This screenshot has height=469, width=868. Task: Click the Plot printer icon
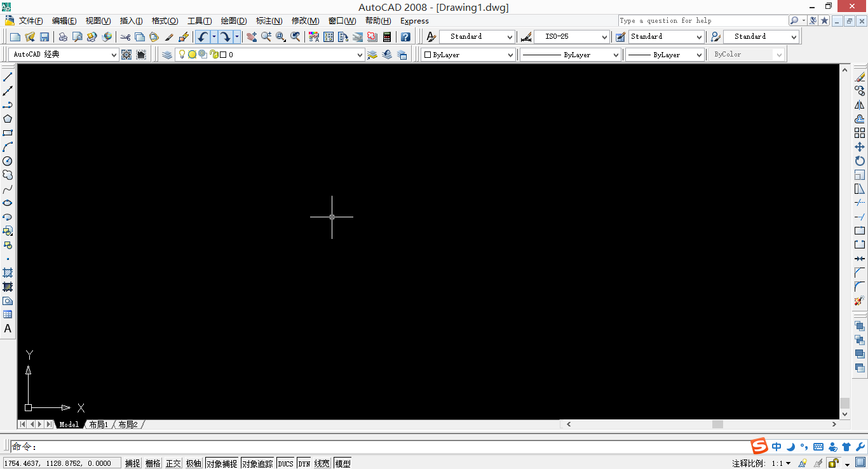coord(63,37)
